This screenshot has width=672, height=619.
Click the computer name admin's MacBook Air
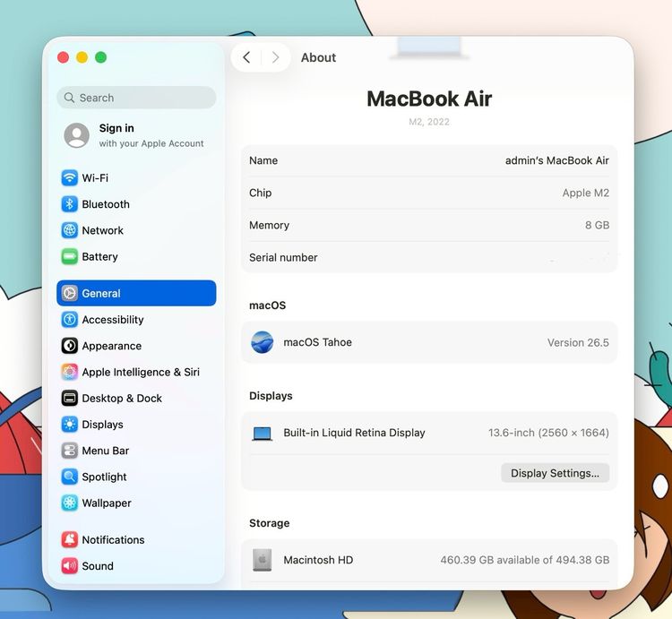pos(557,160)
